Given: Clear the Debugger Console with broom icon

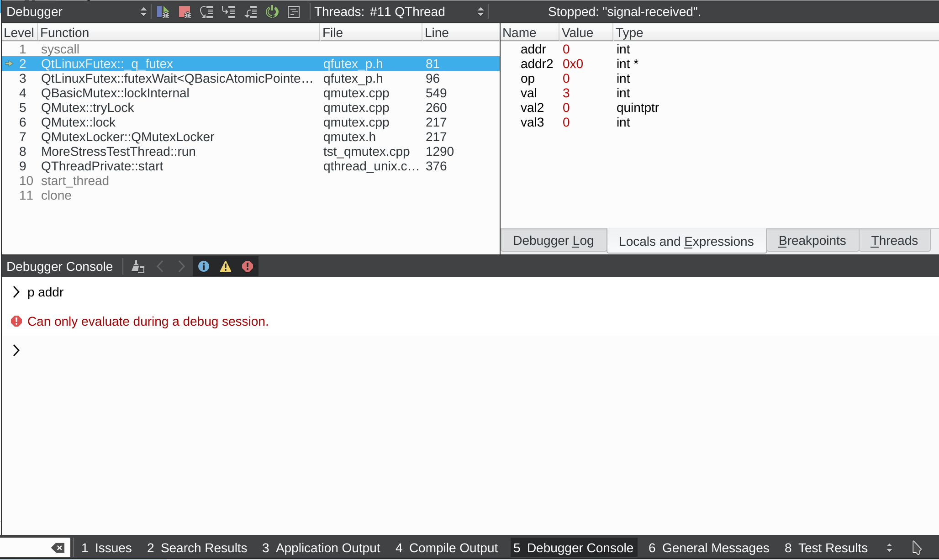Looking at the screenshot, I should click(138, 266).
